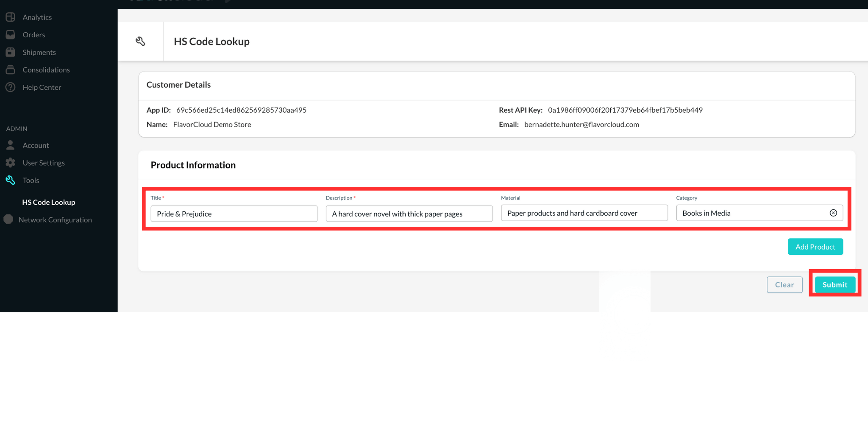The image size is (868, 439).
Task: Click the ADMIN section label
Action: [17, 128]
